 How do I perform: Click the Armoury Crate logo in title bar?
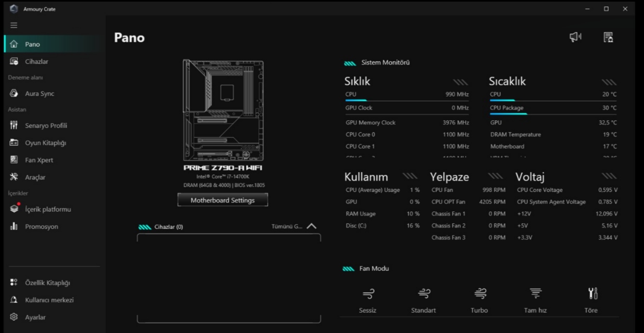point(14,8)
